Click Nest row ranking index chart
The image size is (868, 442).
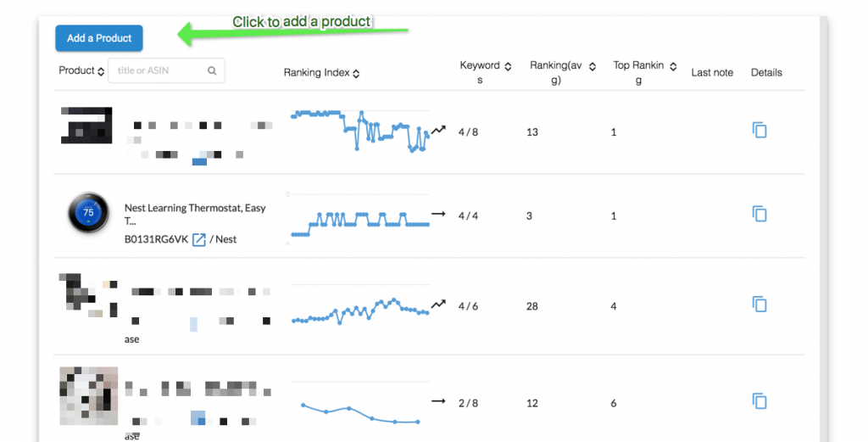[x=359, y=219]
